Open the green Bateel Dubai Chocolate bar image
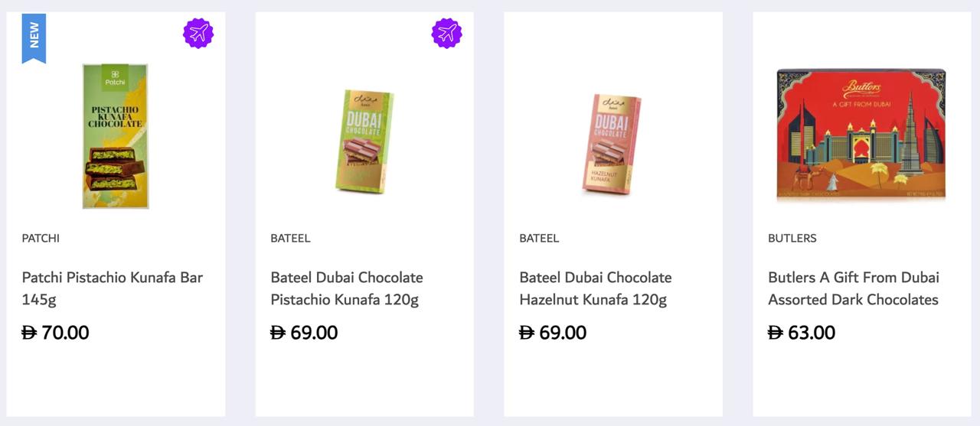 point(364,141)
